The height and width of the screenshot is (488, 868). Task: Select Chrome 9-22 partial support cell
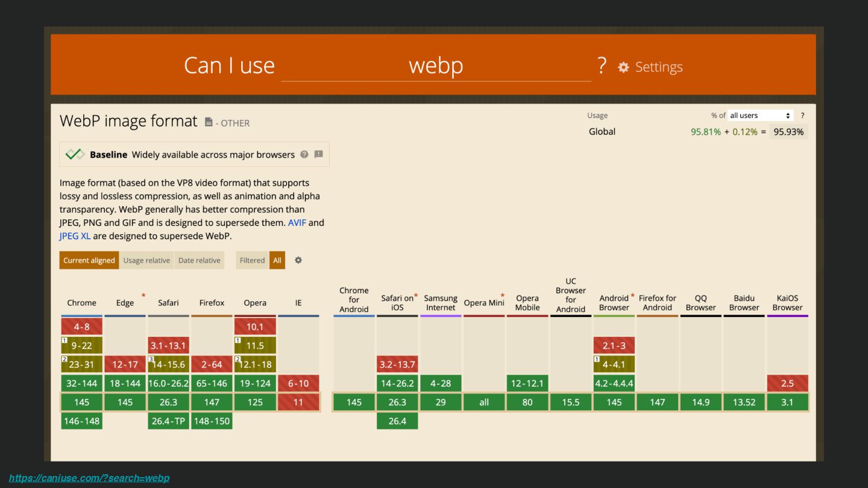click(81, 345)
